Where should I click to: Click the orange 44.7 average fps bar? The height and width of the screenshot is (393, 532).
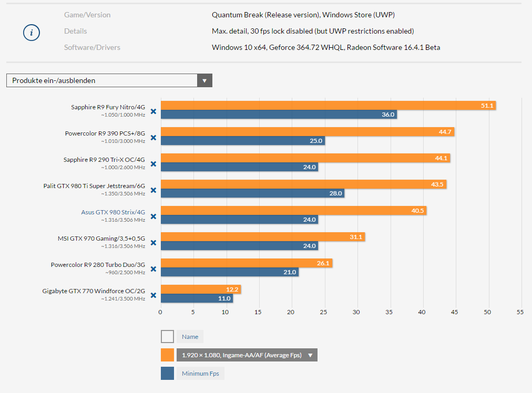coord(308,132)
